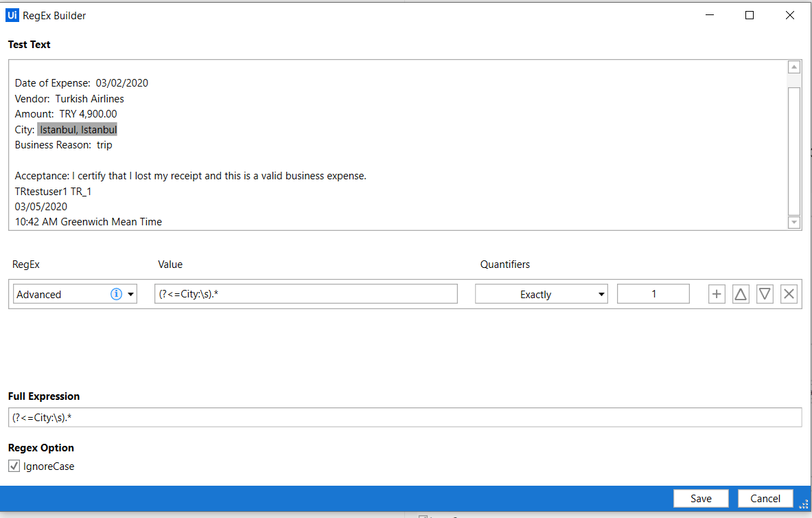
Task: Click the Test Text scrollbar down arrow
Action: (794, 222)
